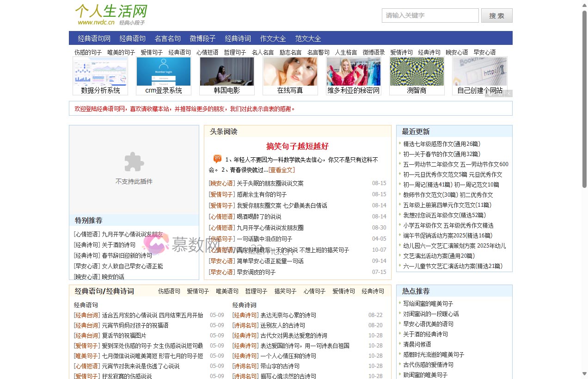The image size is (588, 379).
Task: Select 名言名句 in the blue navigation bar
Action: pos(168,38)
